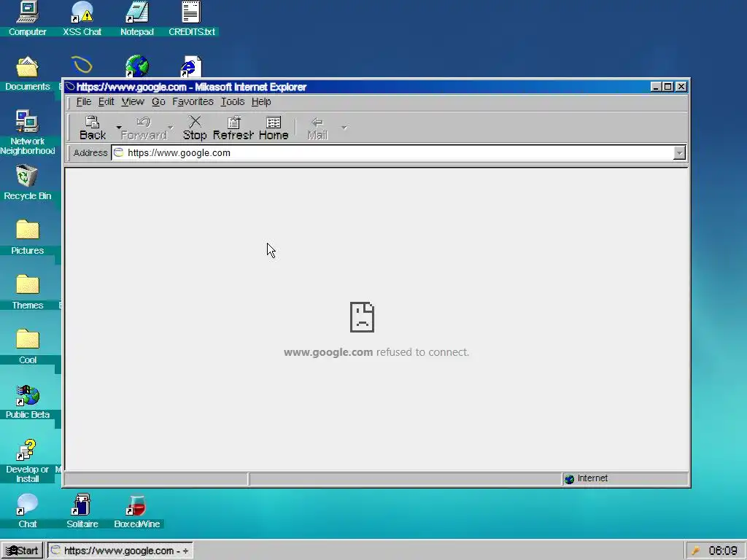Select the Develop or Install icon
This screenshot has width=747, height=560.
(x=27, y=461)
